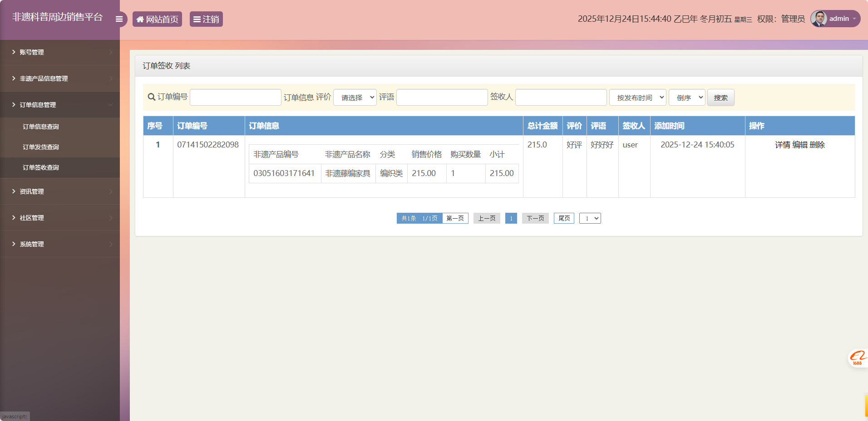Open the 倒序 order dropdown

coord(686,97)
